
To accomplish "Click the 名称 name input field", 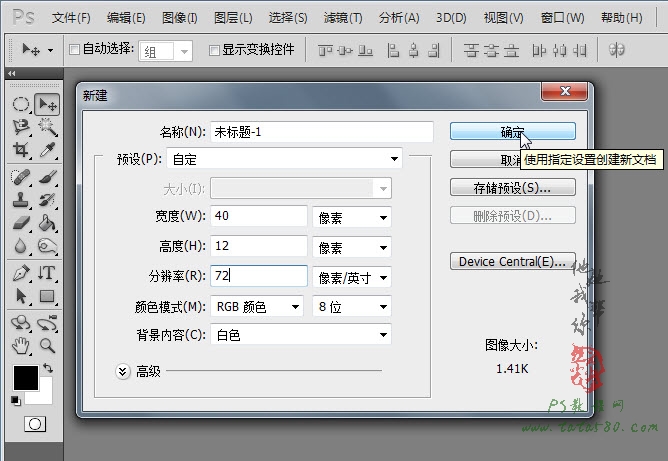I will [x=322, y=132].
